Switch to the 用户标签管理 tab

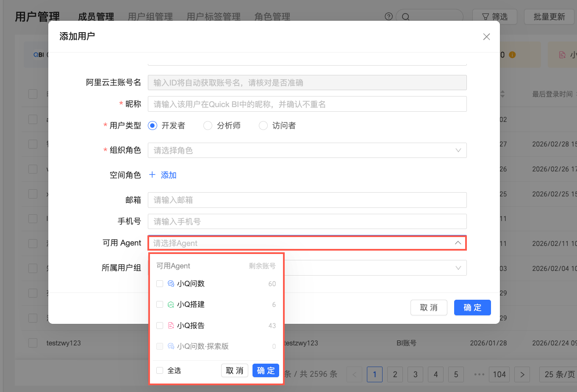click(214, 17)
